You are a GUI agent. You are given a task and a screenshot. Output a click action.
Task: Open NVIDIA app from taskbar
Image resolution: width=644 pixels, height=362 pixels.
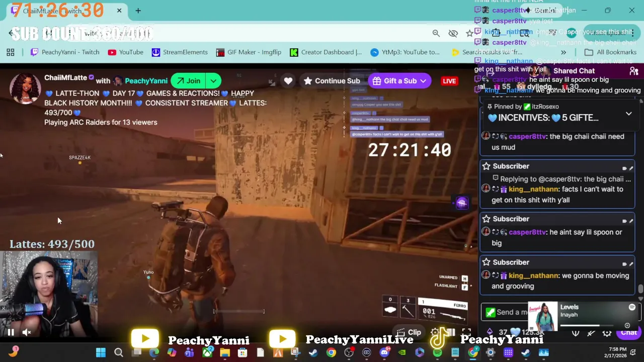coord(401,352)
